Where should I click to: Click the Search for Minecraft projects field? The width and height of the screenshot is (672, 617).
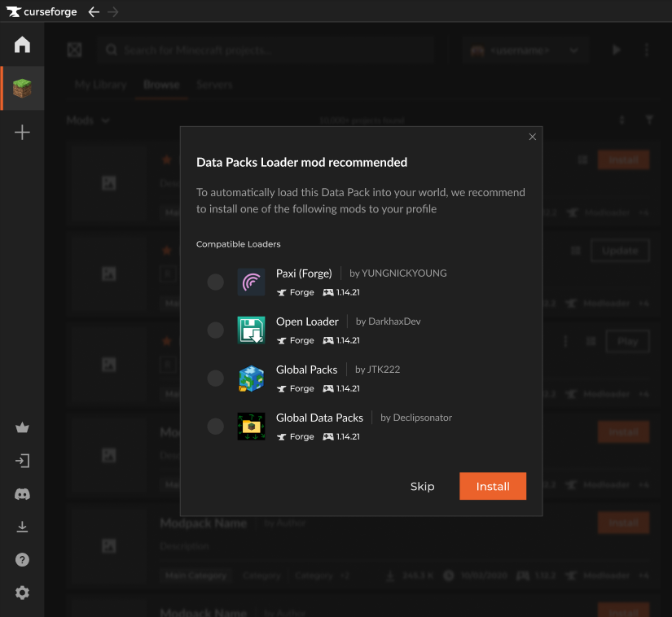266,50
